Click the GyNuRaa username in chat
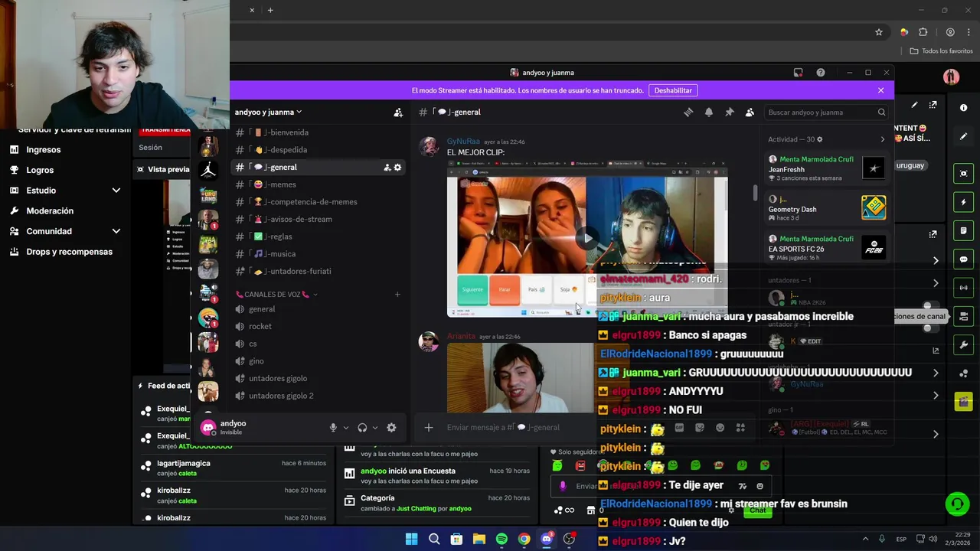This screenshot has width=980, height=551. [463, 142]
